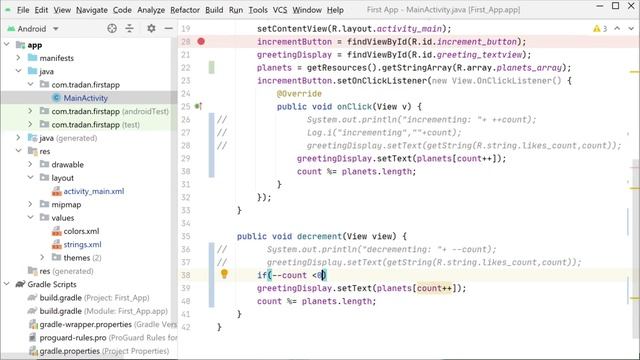Hide the project panel with minus icon
The image size is (640, 360).
point(169,28)
